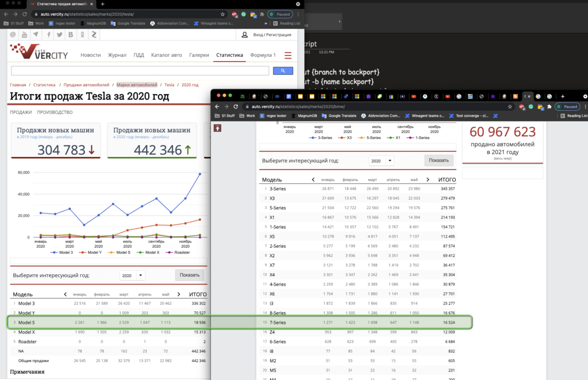
Task: Open the Model 3 link in the Tesla table
Action: click(x=26, y=304)
